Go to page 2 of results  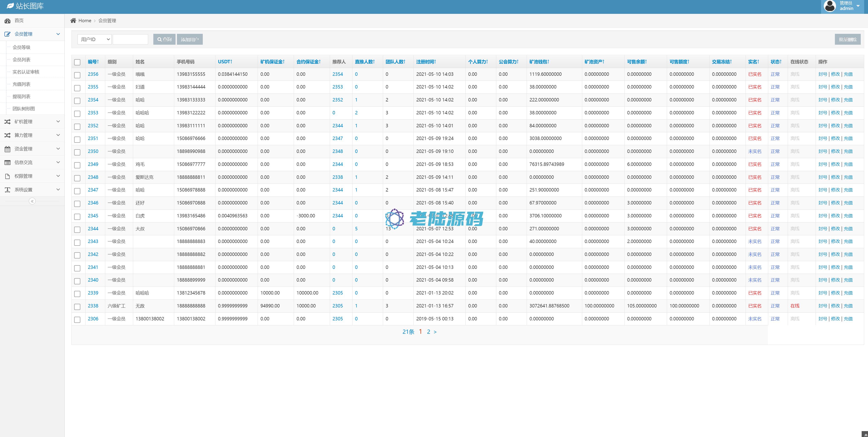(428, 332)
